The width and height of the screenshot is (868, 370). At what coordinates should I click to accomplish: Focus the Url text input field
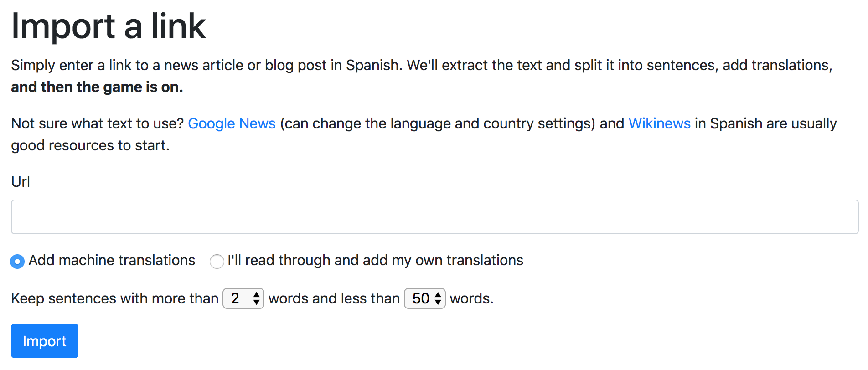point(434,217)
